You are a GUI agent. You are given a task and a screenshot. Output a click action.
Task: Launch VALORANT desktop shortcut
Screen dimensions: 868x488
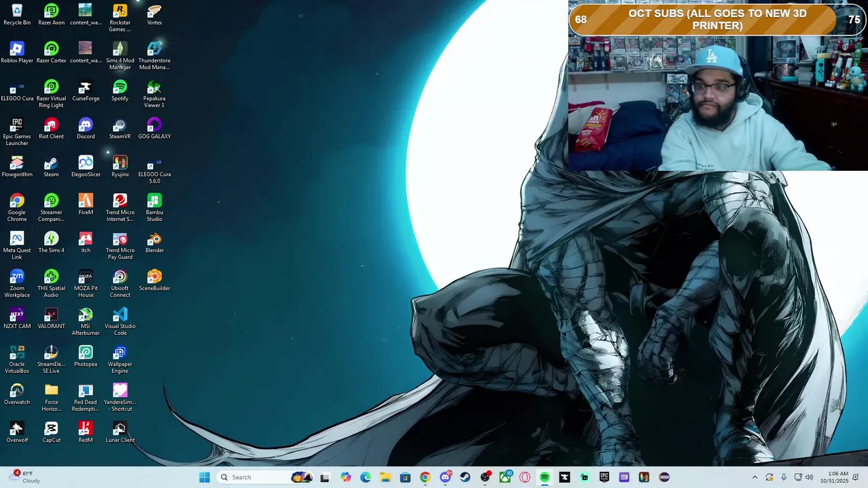[52, 319]
